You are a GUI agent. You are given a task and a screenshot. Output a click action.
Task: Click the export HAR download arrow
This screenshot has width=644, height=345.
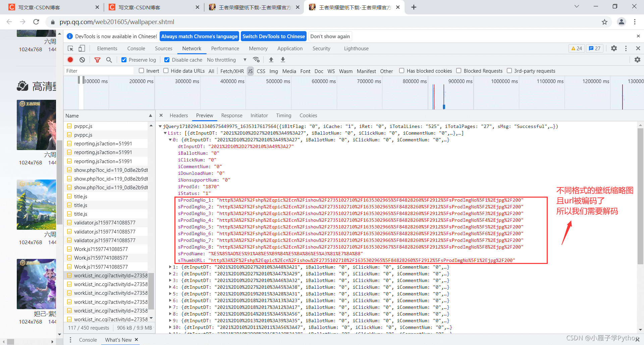click(283, 60)
